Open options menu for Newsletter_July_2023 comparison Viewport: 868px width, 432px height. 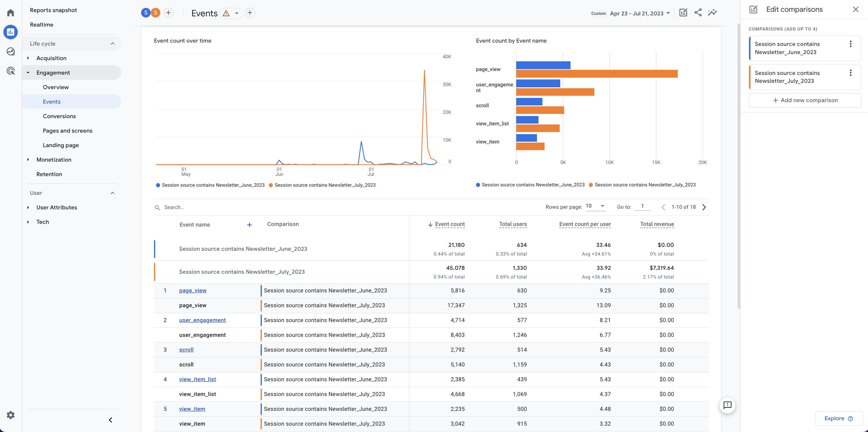[x=850, y=73]
